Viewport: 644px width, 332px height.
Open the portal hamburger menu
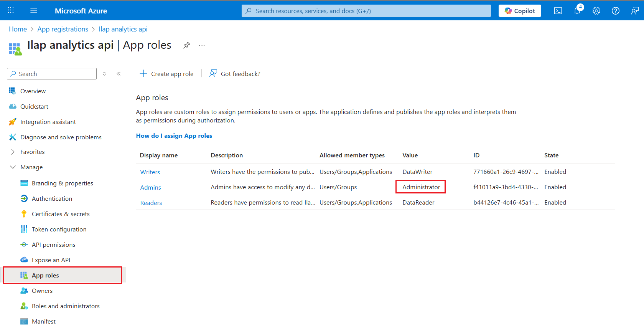(x=34, y=11)
